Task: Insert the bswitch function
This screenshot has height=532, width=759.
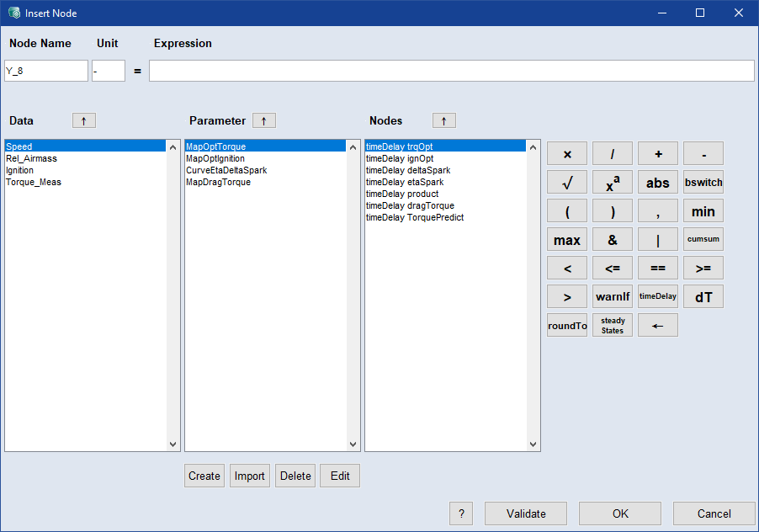Action: point(703,183)
